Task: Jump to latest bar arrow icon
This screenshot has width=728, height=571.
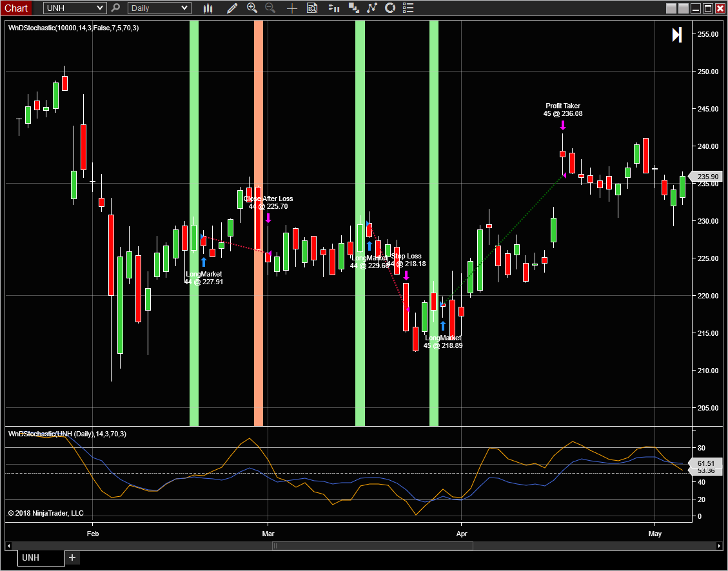Action: (677, 35)
